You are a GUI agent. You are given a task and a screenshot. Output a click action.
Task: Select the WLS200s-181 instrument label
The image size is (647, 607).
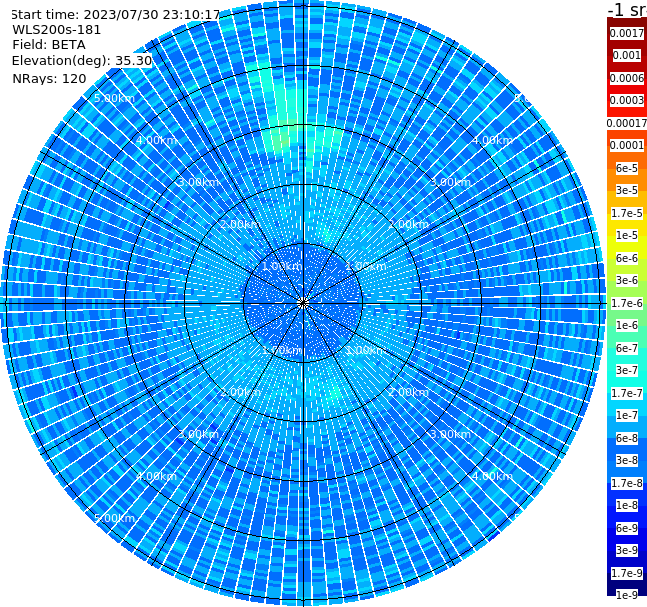[x=57, y=30]
